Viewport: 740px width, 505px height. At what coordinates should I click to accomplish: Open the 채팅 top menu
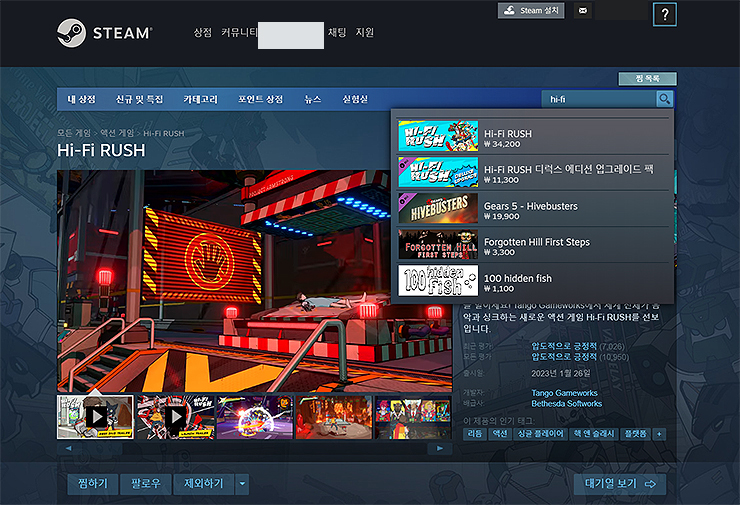(337, 32)
